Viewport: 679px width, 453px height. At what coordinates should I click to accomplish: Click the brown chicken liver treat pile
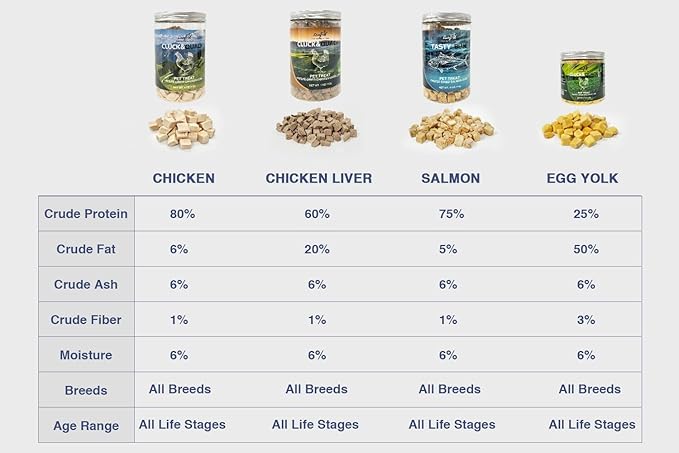coord(316,129)
